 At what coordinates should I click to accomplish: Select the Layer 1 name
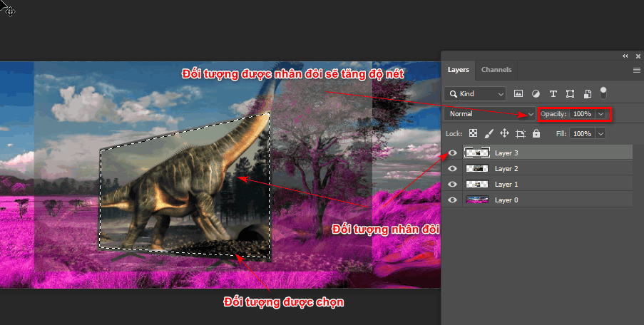(x=506, y=185)
